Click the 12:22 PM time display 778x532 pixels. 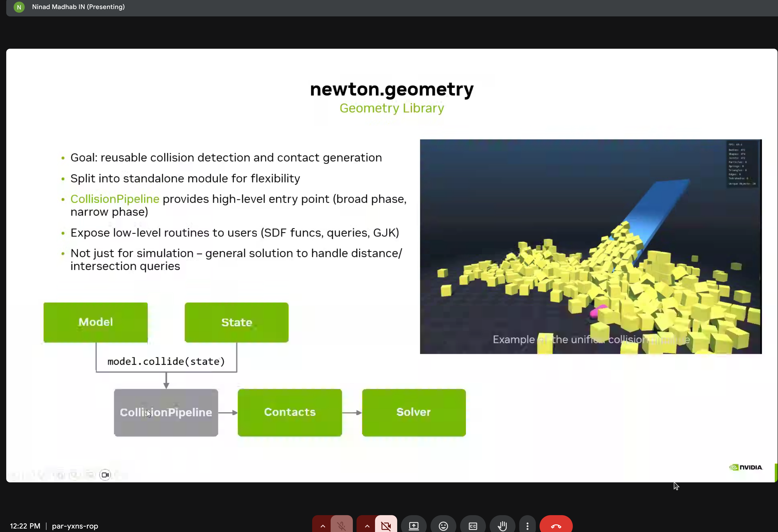(x=25, y=526)
